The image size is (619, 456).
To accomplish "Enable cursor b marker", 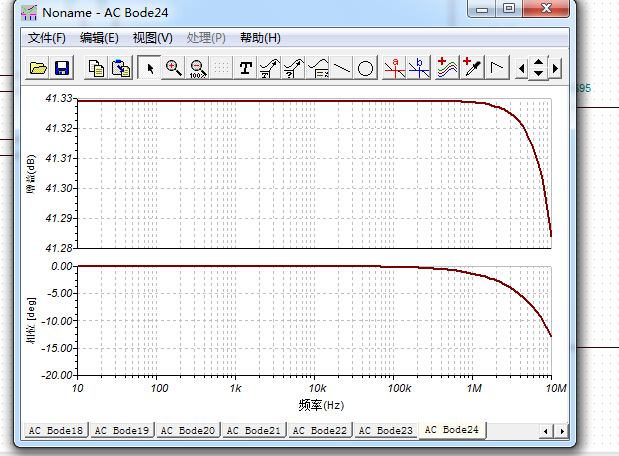I will tap(419, 68).
